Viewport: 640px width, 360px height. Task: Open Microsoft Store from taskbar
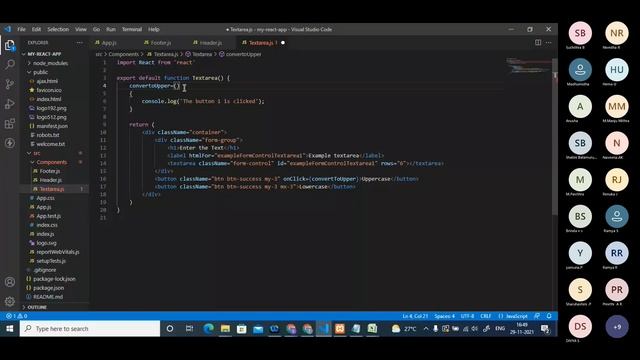[x=242, y=329]
